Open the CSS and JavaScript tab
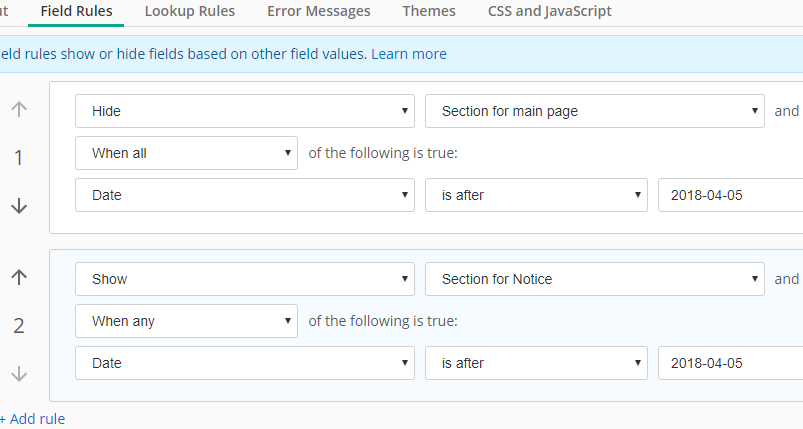The image size is (803, 429). pyautogui.click(x=550, y=12)
